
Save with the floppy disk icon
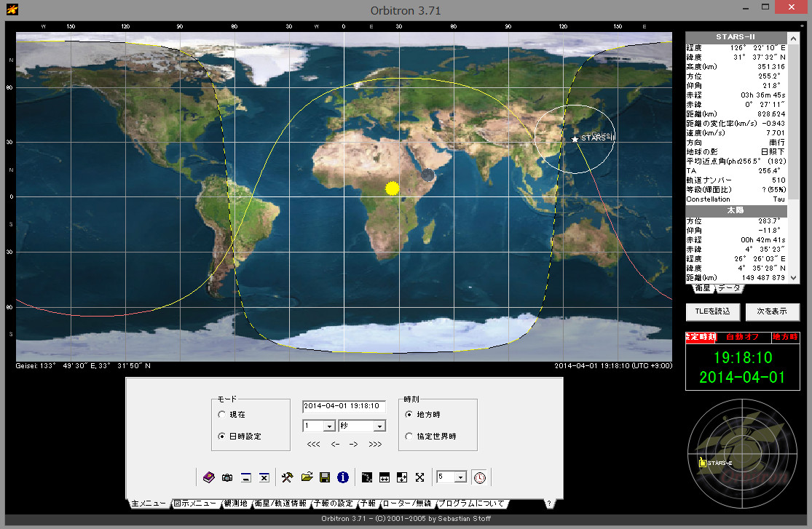click(325, 477)
